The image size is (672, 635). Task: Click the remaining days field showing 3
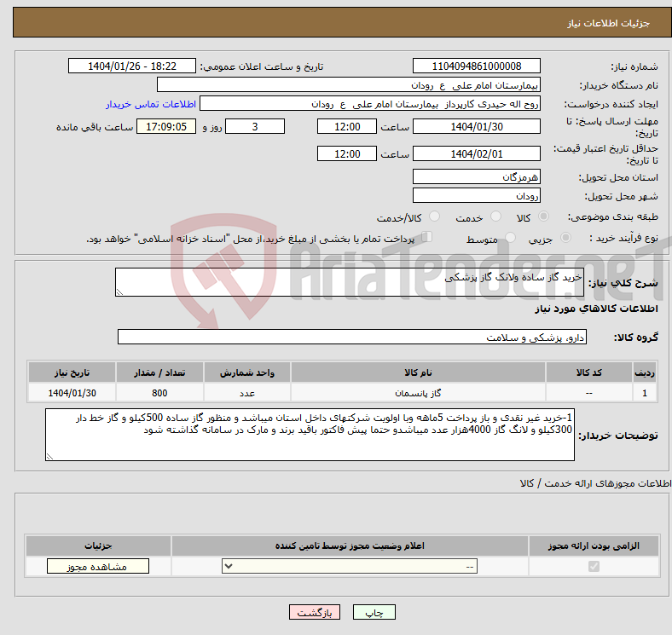255,126
